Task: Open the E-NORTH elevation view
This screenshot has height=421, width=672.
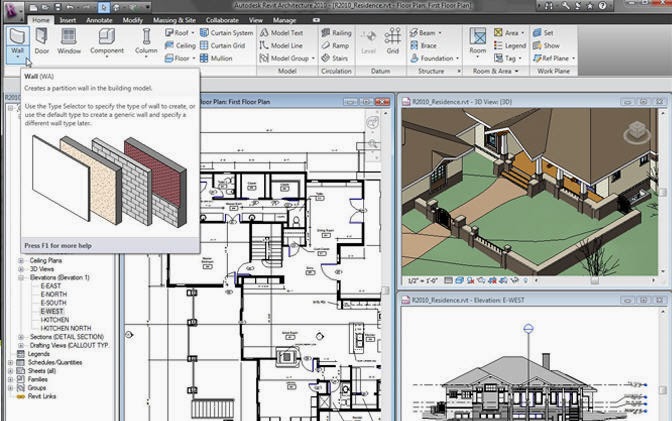Action: pyautogui.click(x=54, y=295)
